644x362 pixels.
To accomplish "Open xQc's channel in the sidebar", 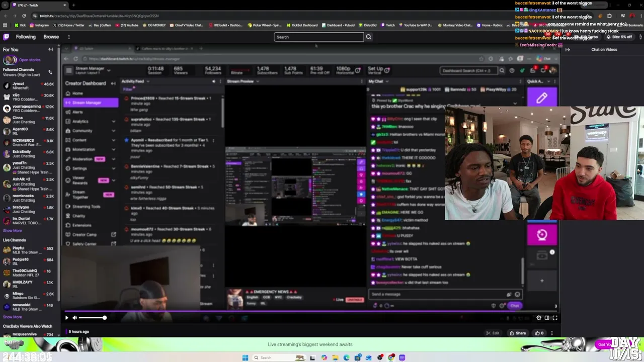I will click(28, 97).
